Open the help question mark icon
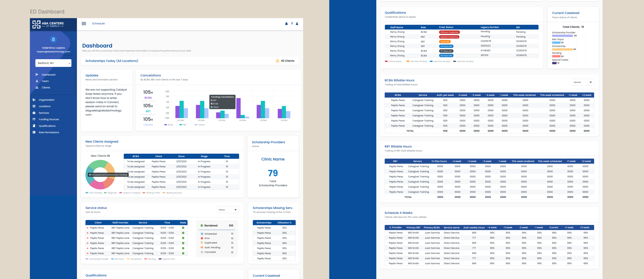 coord(292,24)
